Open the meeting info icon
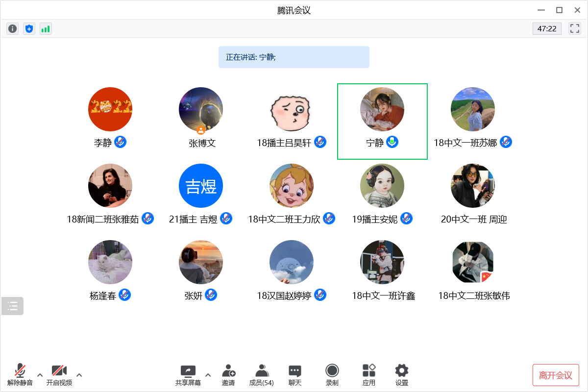The width and height of the screenshot is (588, 392). 12,29
